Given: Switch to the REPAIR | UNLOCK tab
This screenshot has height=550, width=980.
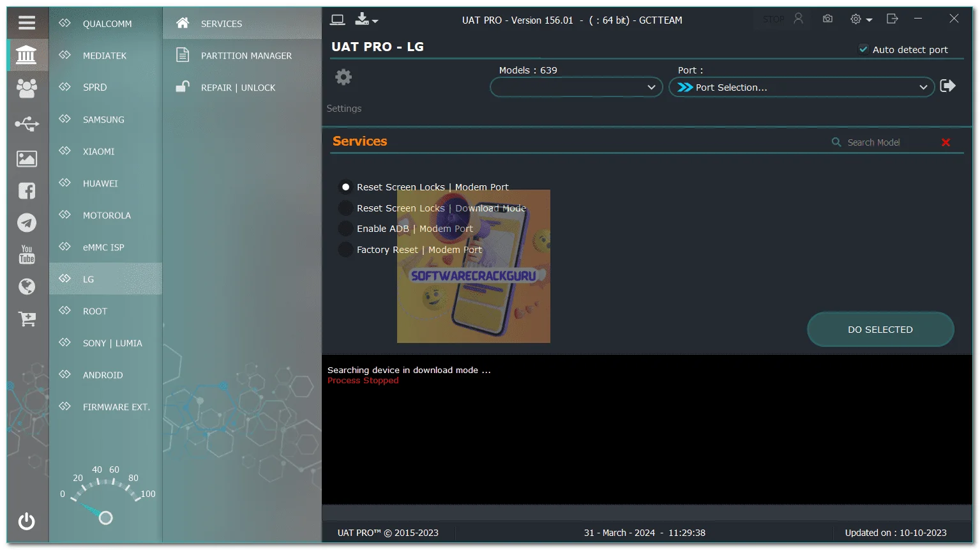Looking at the screenshot, I should pos(243,88).
